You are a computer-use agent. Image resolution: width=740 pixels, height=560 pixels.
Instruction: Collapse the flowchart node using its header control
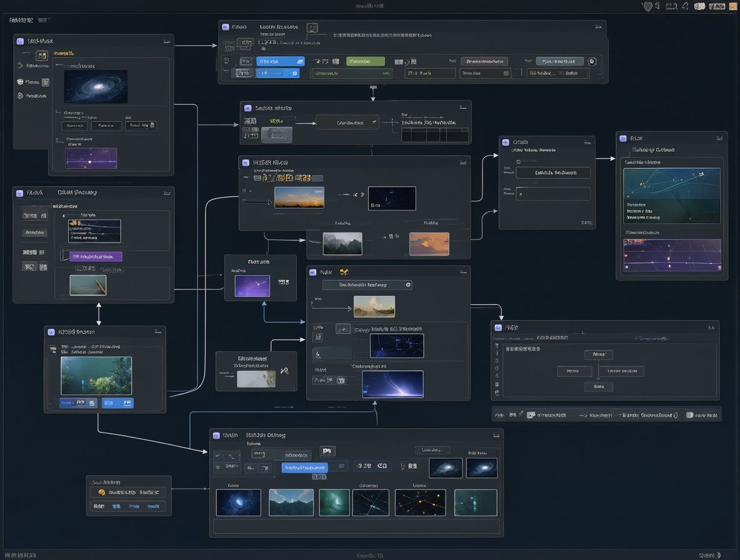(711, 327)
